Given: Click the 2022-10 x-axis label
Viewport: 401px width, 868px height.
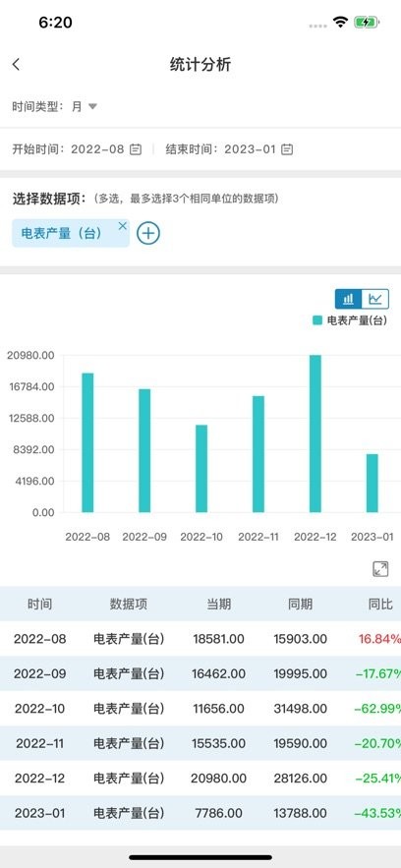Looking at the screenshot, I should 201,537.
